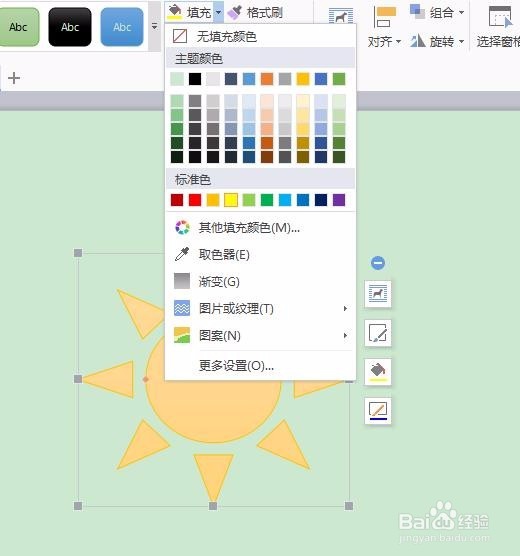Pick standard red color swatch
Image resolution: width=520 pixels, height=556 pixels.
(195, 200)
